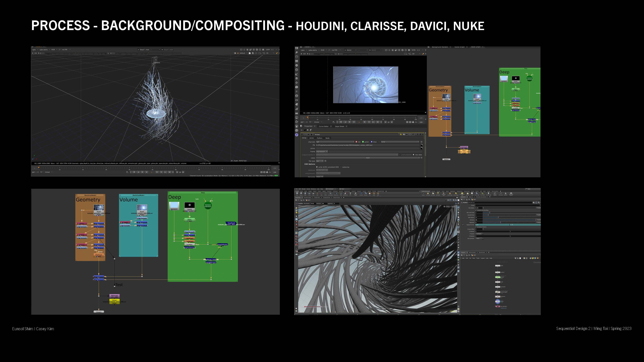The height and width of the screenshot is (362, 644).
Task: Select the Point Light shelf tool
Action: pos(428,194)
